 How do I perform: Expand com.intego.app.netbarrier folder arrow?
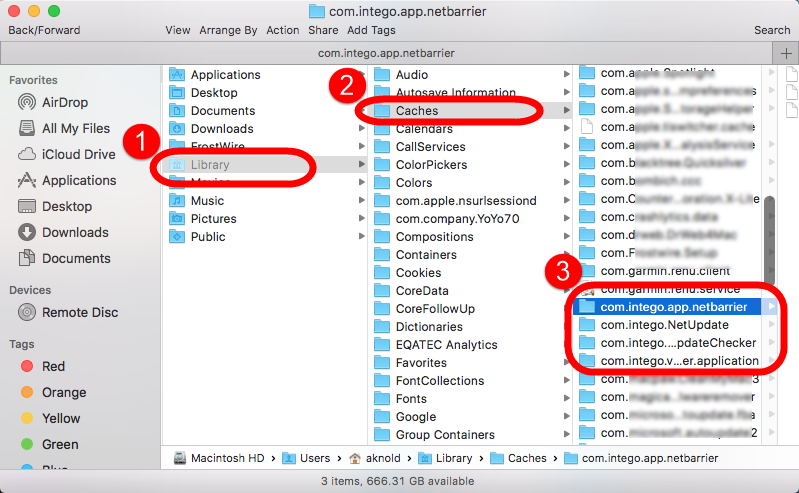(x=770, y=307)
